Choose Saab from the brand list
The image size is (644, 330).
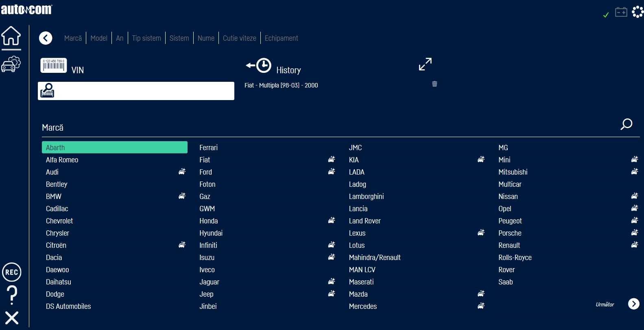tap(506, 282)
